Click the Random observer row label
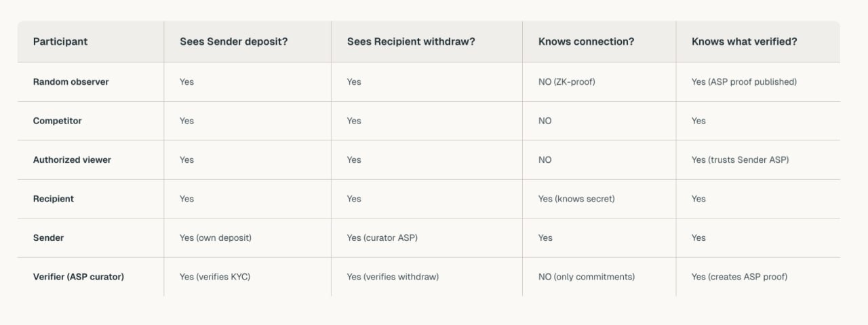The width and height of the screenshot is (868, 325). [71, 81]
